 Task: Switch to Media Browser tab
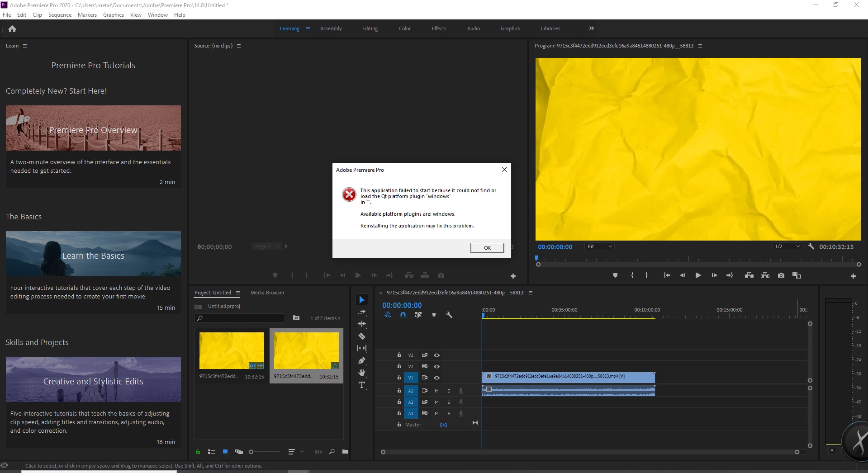pyautogui.click(x=267, y=293)
